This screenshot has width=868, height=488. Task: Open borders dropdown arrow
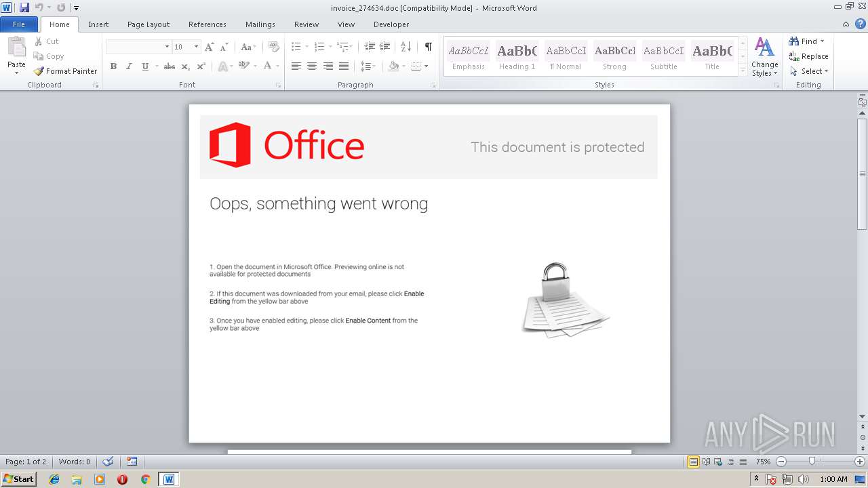[426, 66]
